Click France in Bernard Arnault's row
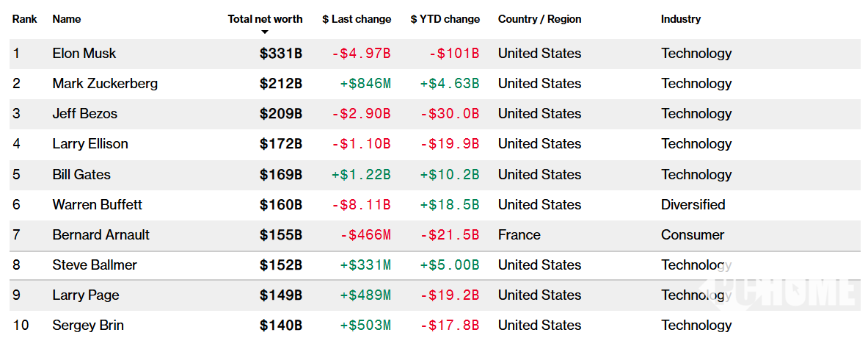The height and width of the screenshot is (338, 868). point(519,235)
